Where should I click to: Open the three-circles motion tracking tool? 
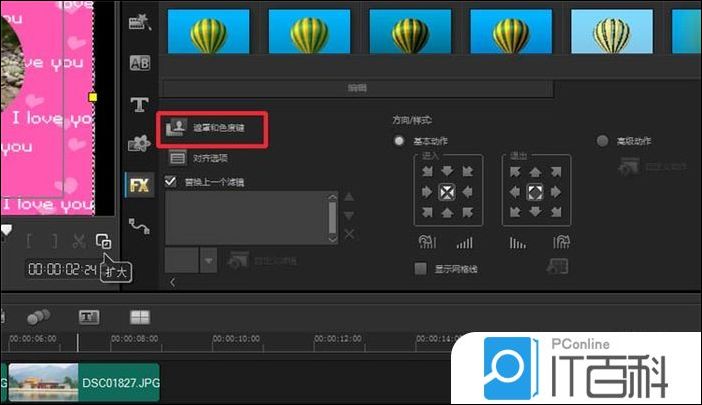(x=39, y=317)
